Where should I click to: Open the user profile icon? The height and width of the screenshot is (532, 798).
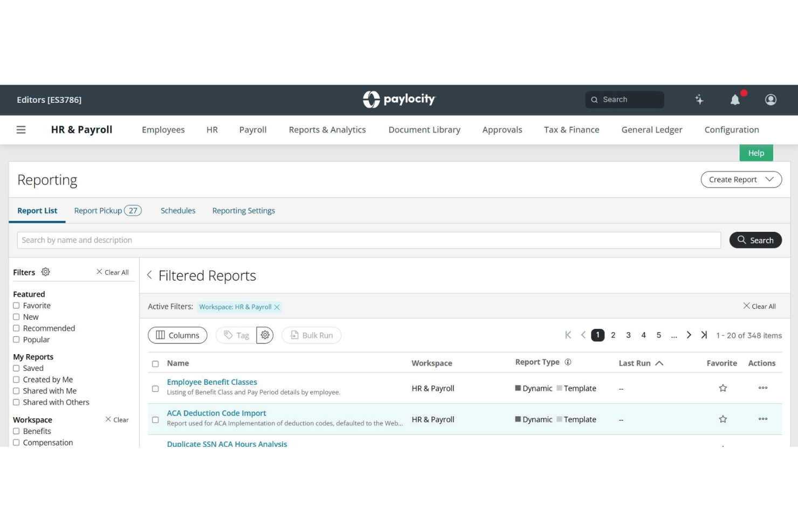pos(771,100)
